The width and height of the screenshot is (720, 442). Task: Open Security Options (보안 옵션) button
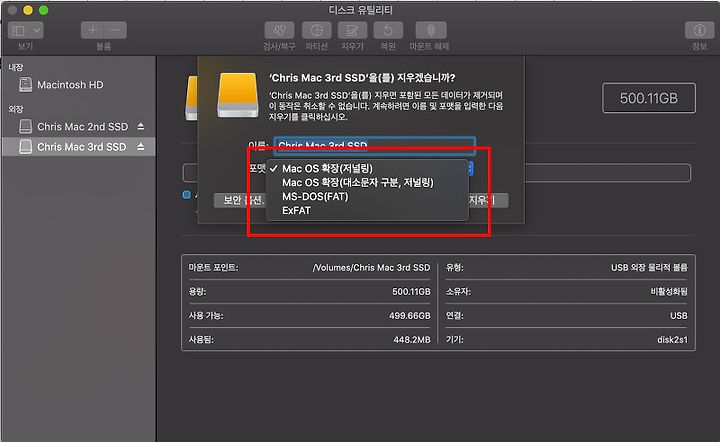click(x=241, y=200)
